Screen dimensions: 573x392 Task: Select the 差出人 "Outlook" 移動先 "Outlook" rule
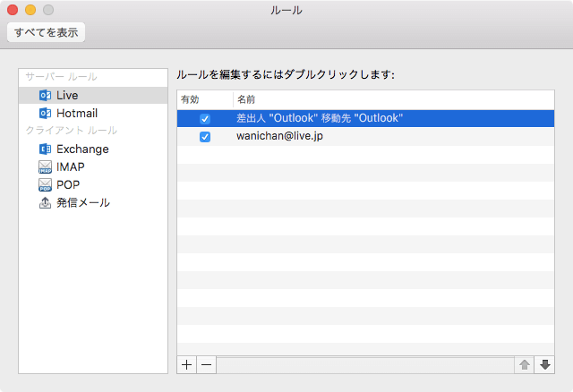point(366,119)
